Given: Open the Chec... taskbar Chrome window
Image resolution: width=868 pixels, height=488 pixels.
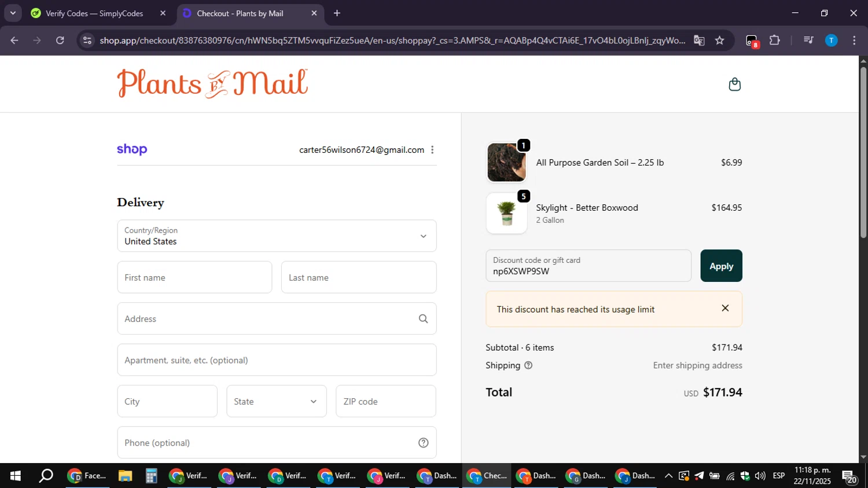Looking at the screenshot, I should tap(487, 476).
